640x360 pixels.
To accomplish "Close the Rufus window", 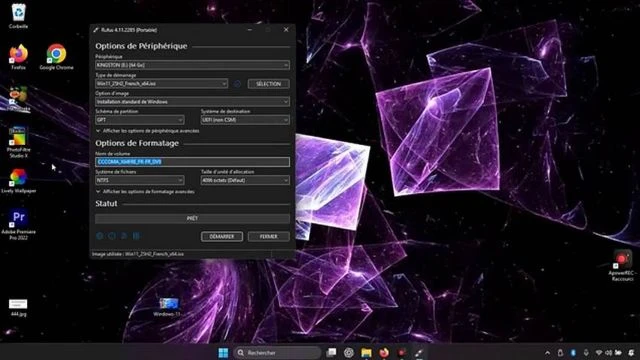I will coord(286,30).
